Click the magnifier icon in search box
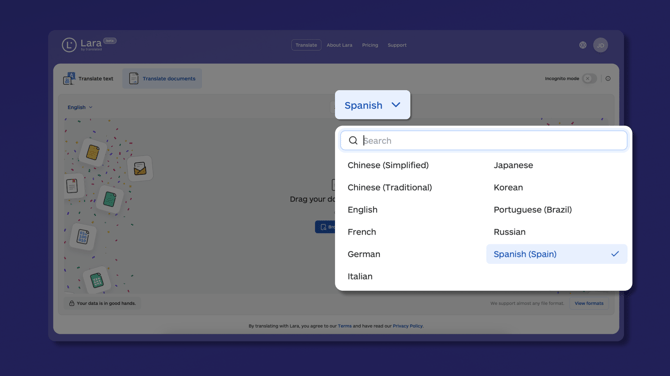 pyautogui.click(x=353, y=141)
